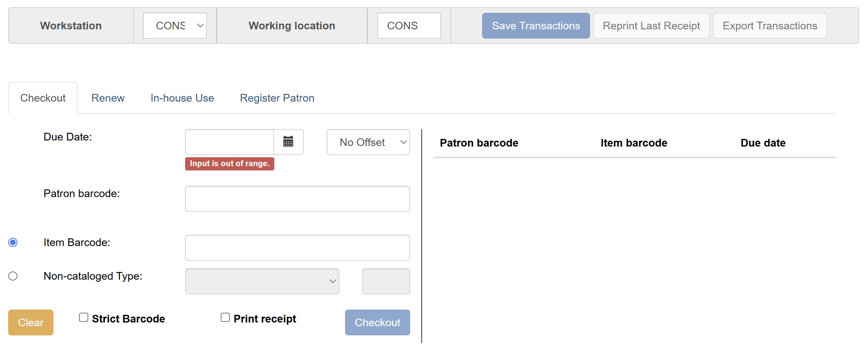Open the Register Patron tab
The image size is (868, 354).
pyautogui.click(x=277, y=98)
